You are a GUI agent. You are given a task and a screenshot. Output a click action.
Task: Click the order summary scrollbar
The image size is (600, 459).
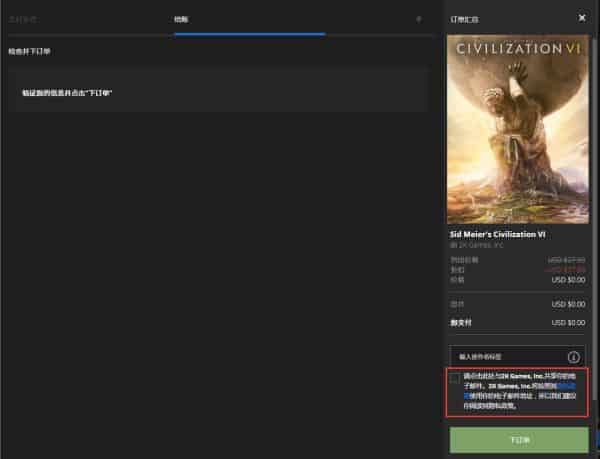click(594, 218)
